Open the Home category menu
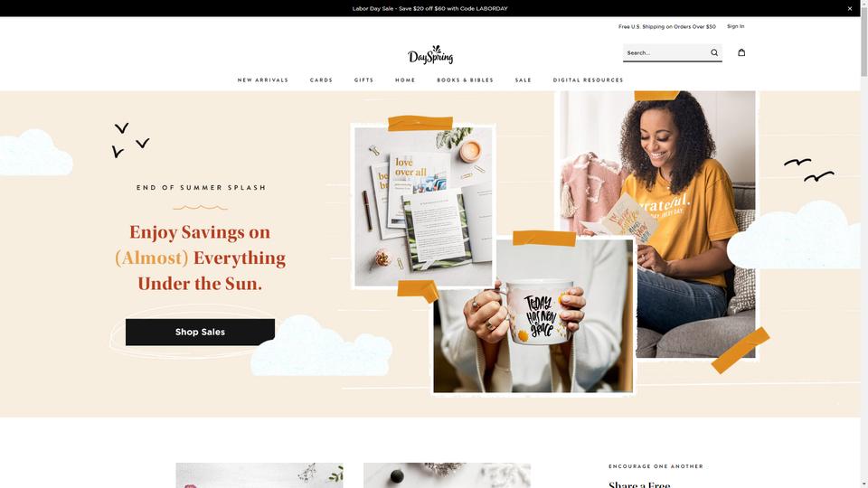Screen dimensions: 868x488 (405, 80)
